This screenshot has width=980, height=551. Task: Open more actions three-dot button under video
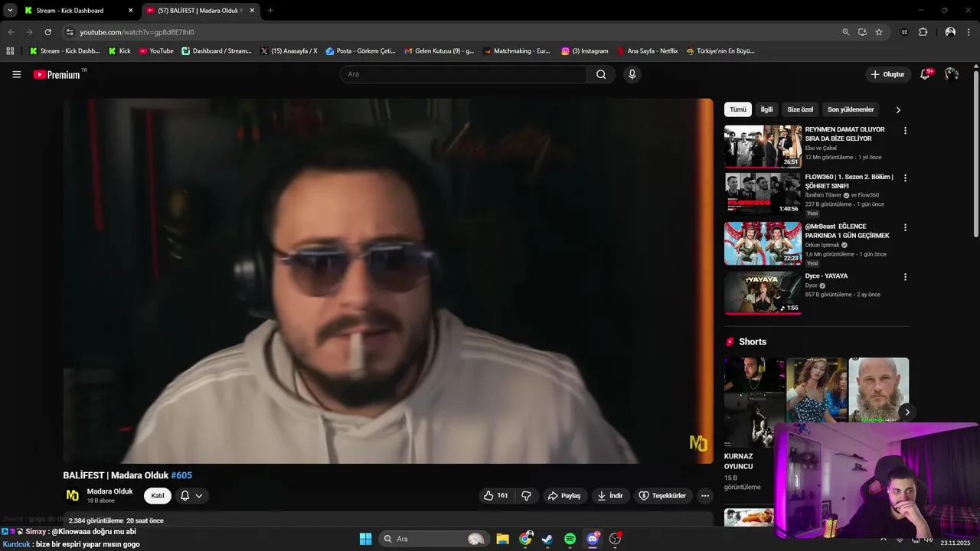click(705, 496)
